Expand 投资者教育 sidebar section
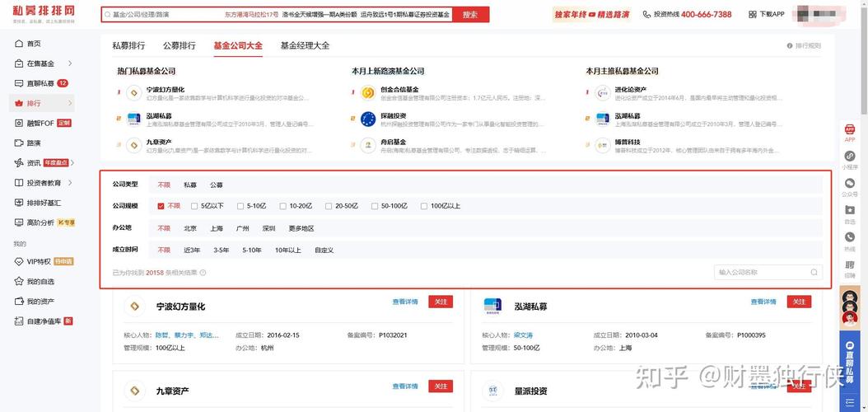The image size is (868, 412). pyautogui.click(x=70, y=183)
